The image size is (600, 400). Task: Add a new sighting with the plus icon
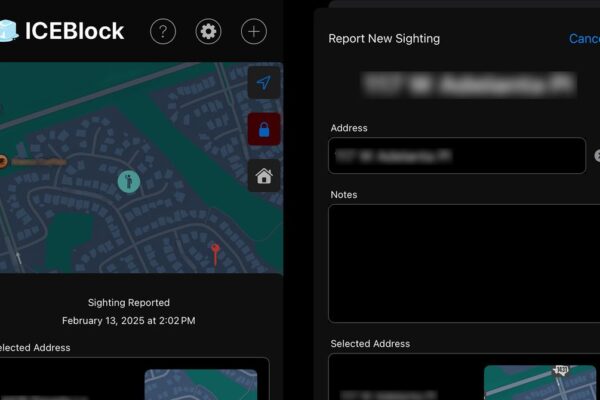254,31
